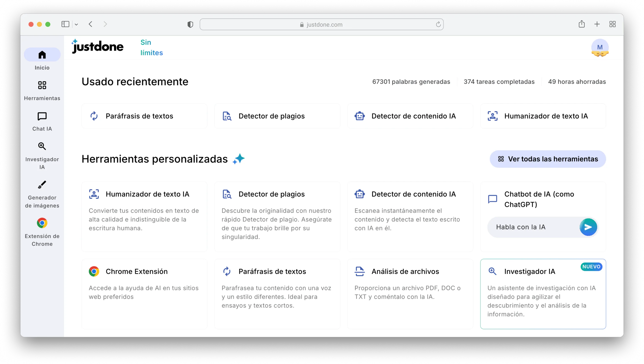Open Chat IA from the sidebar
Screen dimensions: 644x364
tap(42, 121)
